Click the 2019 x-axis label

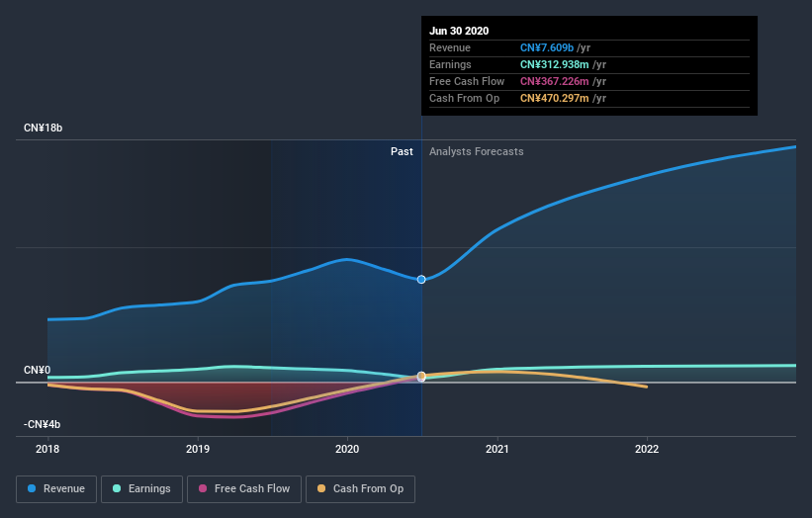(x=198, y=449)
